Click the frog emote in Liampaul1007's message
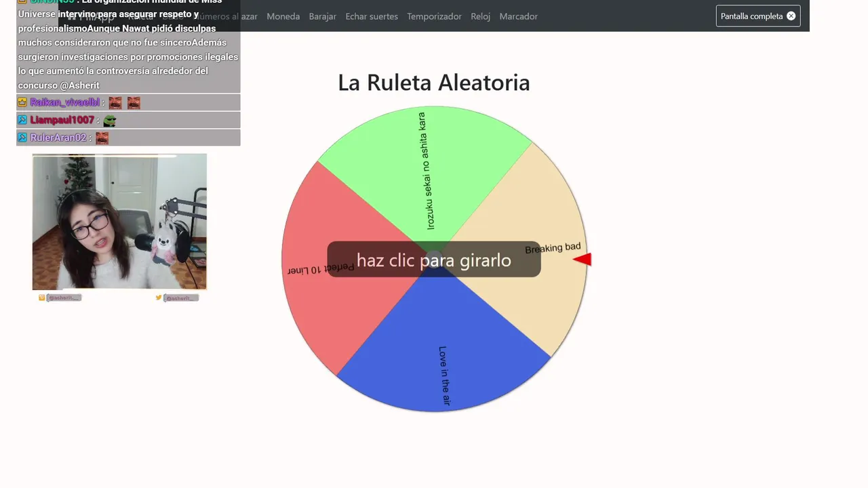This screenshot has width=868, height=488. (x=110, y=121)
